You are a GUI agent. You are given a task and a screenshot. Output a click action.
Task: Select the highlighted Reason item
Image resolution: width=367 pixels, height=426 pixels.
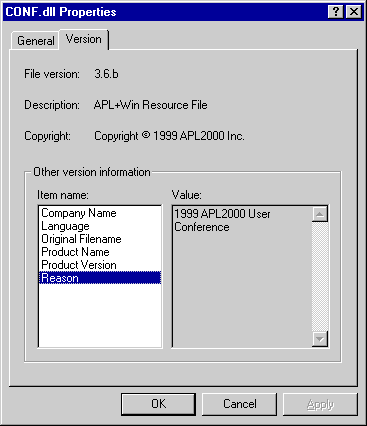[100, 278]
